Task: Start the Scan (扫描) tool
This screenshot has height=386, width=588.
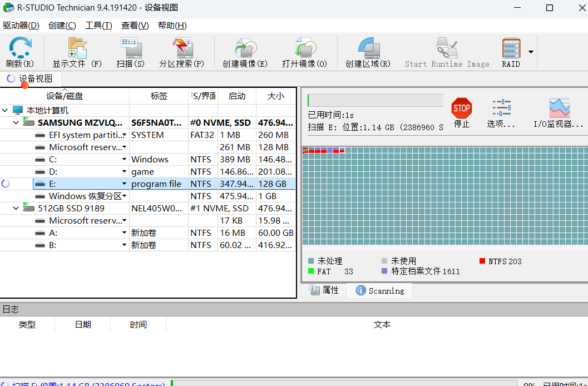Action: tap(131, 48)
